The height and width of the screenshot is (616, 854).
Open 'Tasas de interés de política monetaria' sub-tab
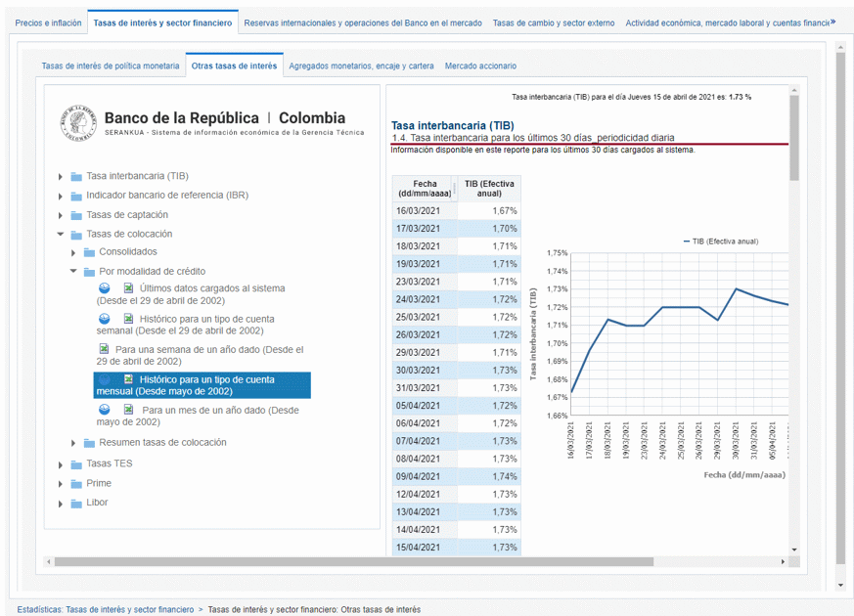pyautogui.click(x=111, y=66)
